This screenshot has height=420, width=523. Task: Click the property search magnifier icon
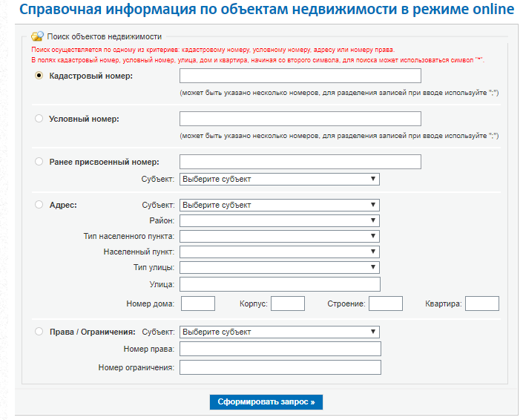[x=37, y=36]
